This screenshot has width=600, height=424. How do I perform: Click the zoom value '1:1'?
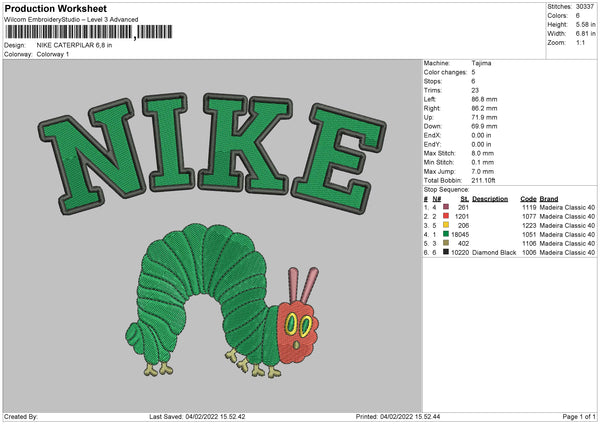tap(580, 42)
